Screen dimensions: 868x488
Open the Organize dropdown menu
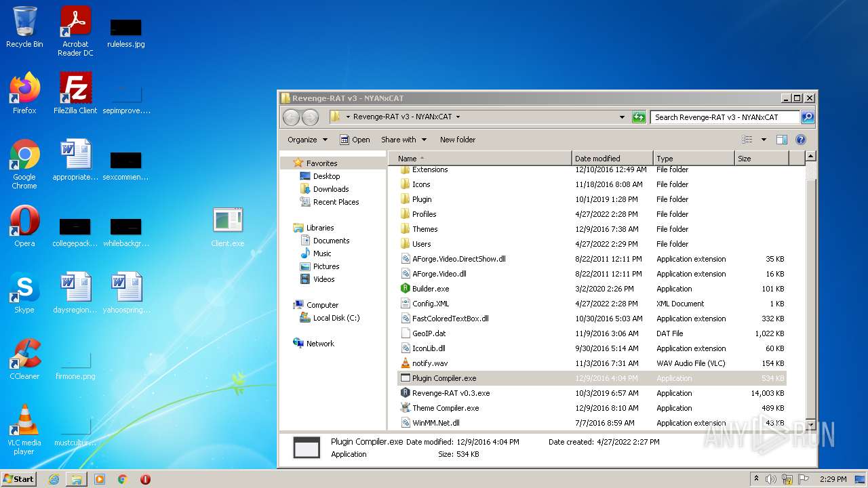coord(307,140)
